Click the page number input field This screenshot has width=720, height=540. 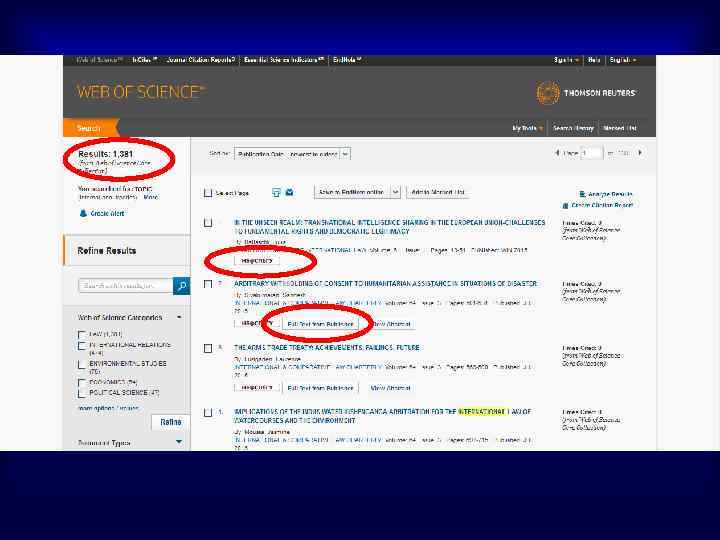(x=592, y=153)
